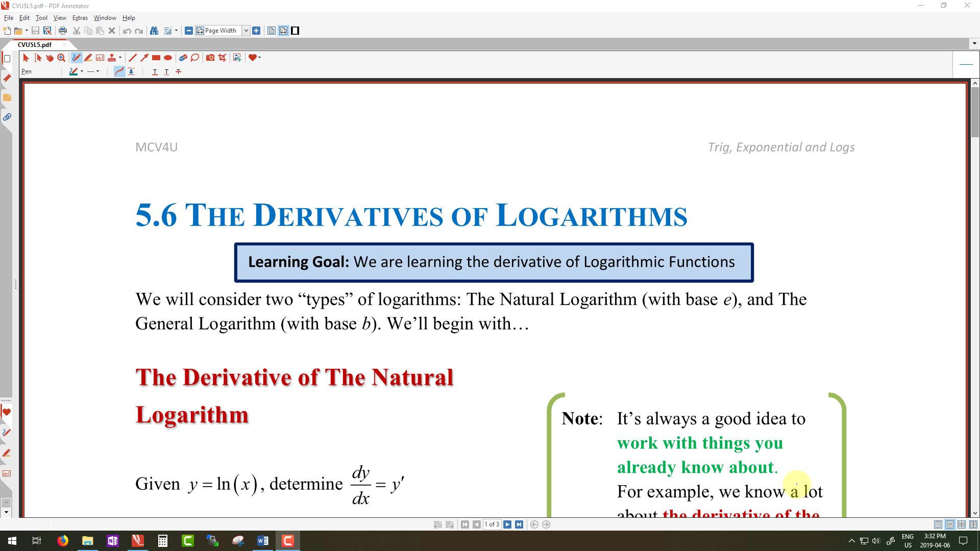Select the Arrow drawing tool
The width and height of the screenshot is (980, 551).
[144, 58]
